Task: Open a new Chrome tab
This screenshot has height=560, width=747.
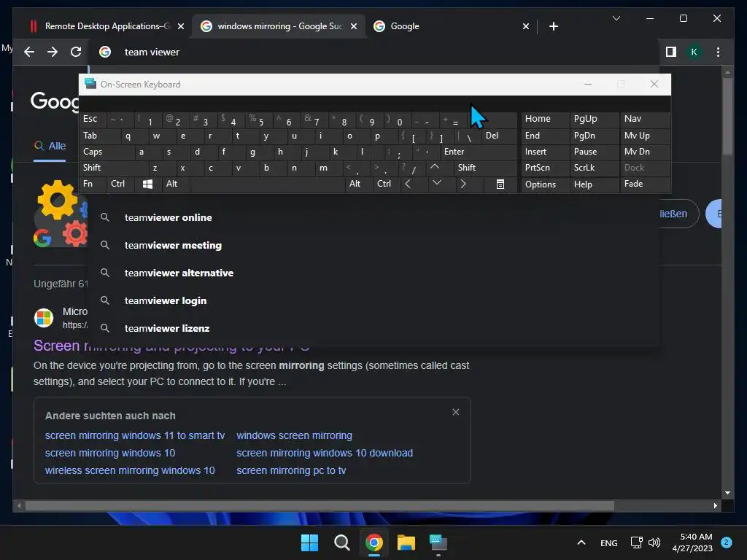Action: click(553, 26)
